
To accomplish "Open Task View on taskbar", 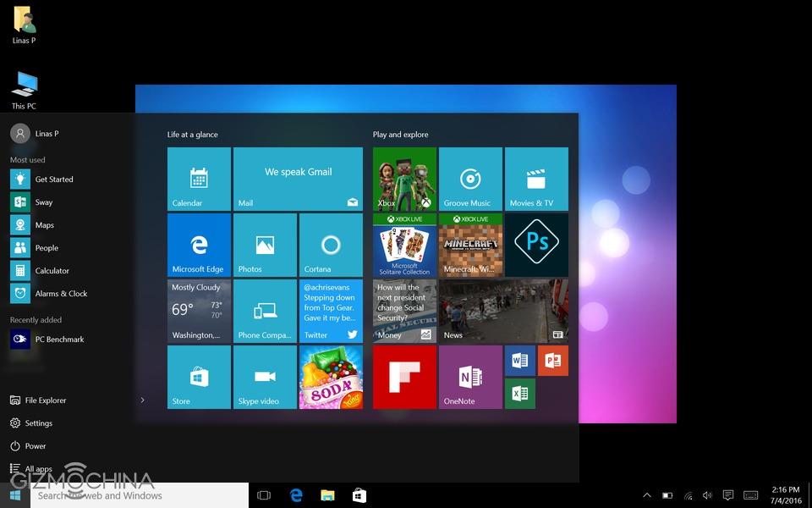I will (263, 495).
